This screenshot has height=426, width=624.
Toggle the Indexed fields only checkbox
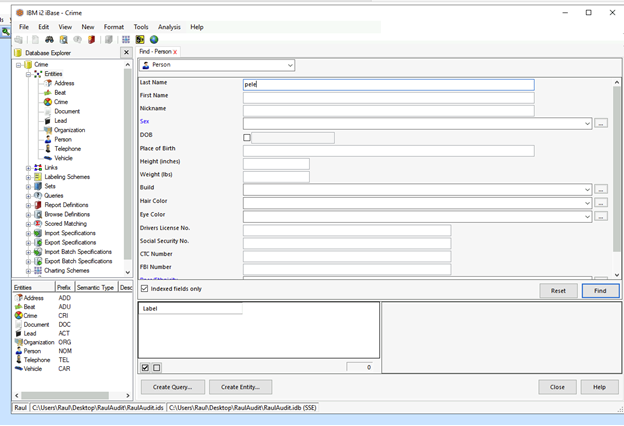tap(145, 289)
